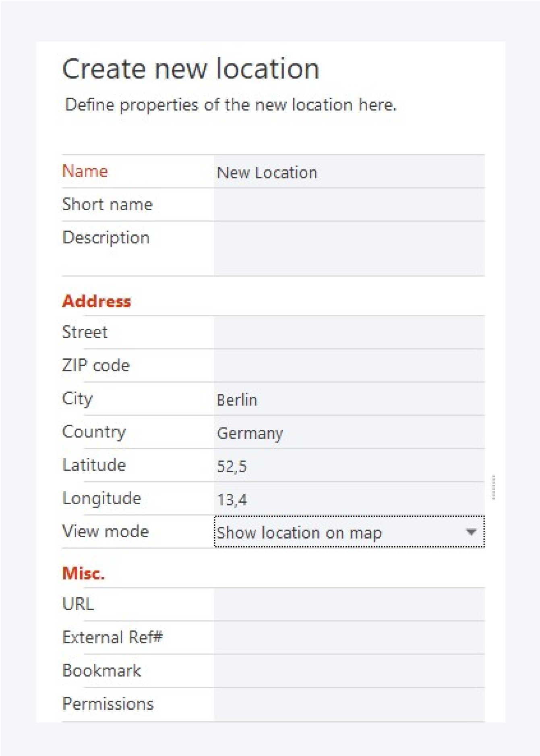The width and height of the screenshot is (540, 756).
Task: Click the URL input field
Action: 349,605
